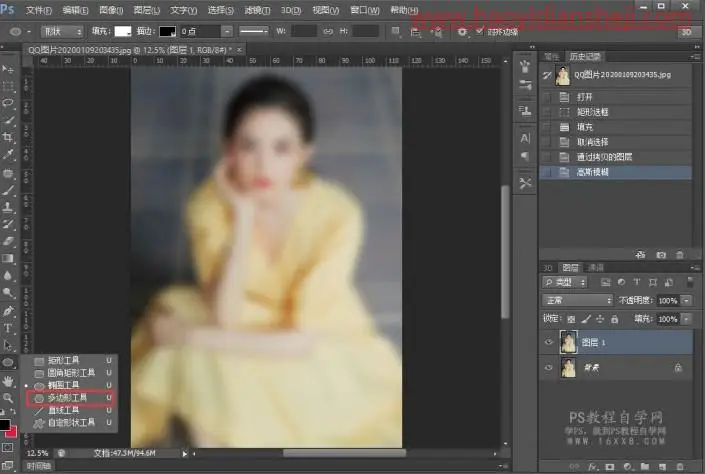This screenshot has height=474, width=705.
Task: Open the Ellipse tool preset picker arrow
Action: click(x=30, y=32)
